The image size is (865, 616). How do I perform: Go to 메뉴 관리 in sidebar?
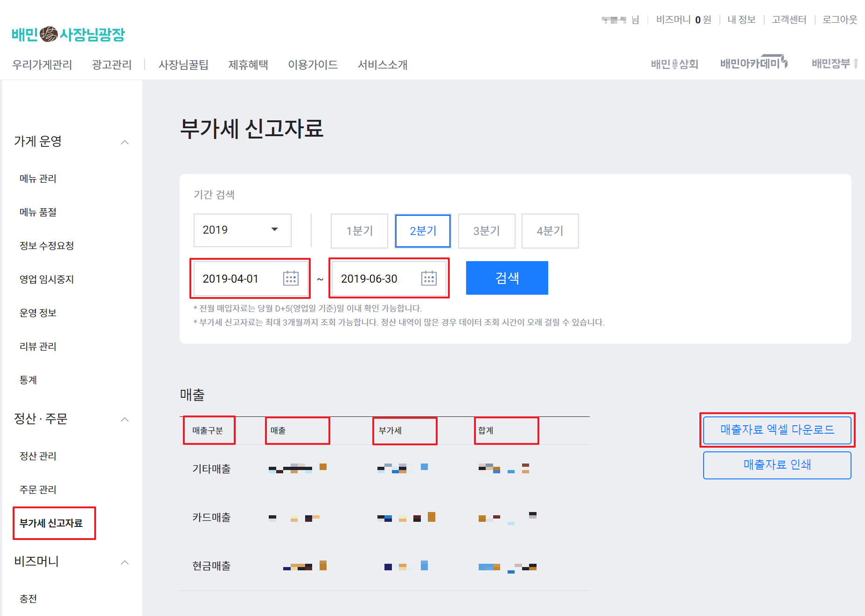38,179
